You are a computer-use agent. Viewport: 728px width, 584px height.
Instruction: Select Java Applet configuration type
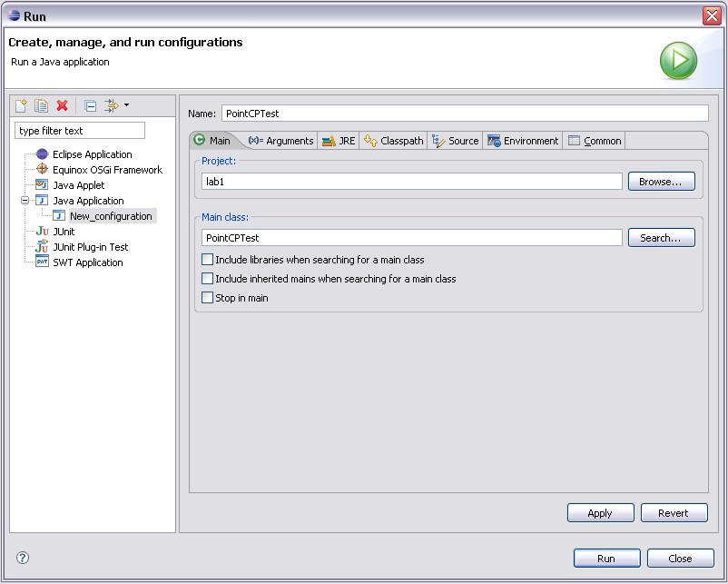79,185
